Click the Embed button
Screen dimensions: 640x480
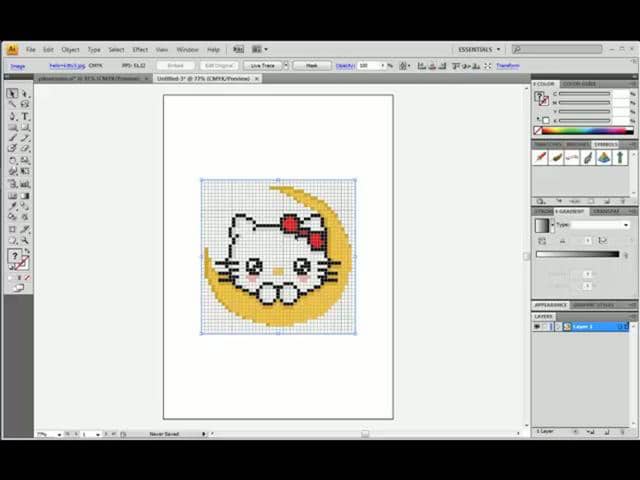tap(176, 65)
